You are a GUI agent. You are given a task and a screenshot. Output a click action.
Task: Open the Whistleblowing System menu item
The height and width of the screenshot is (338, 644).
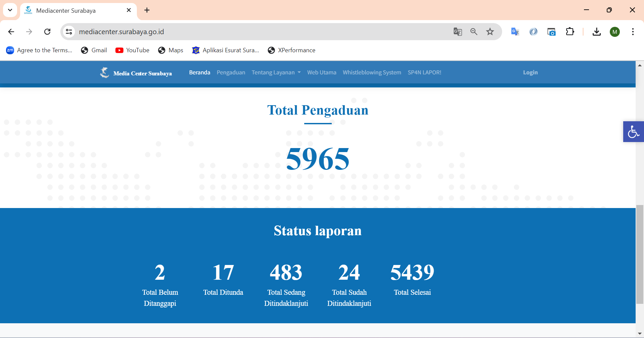(x=372, y=72)
